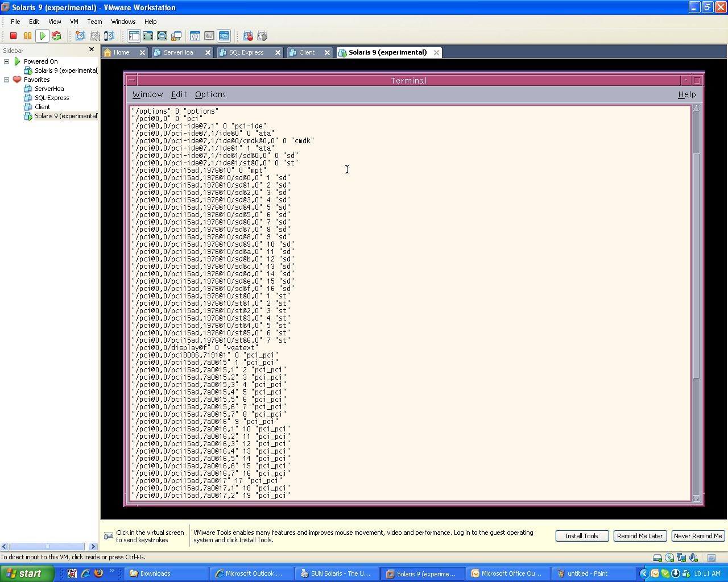
Task: Click the Remind Me Later button
Action: tap(640, 536)
